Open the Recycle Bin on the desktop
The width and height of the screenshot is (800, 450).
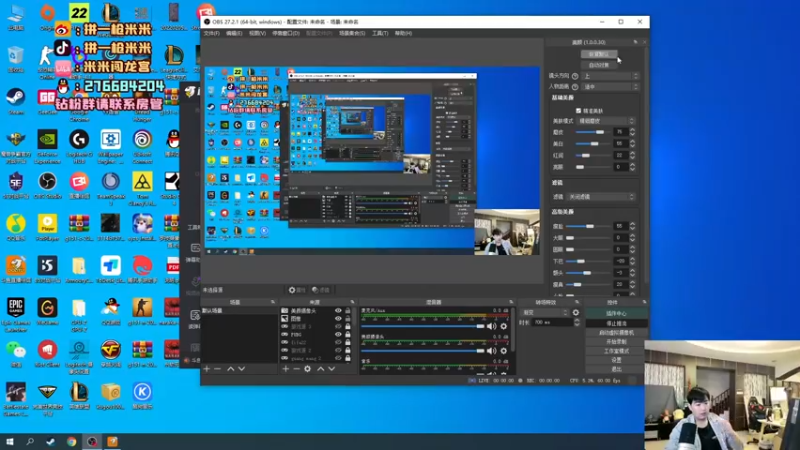[x=15, y=59]
